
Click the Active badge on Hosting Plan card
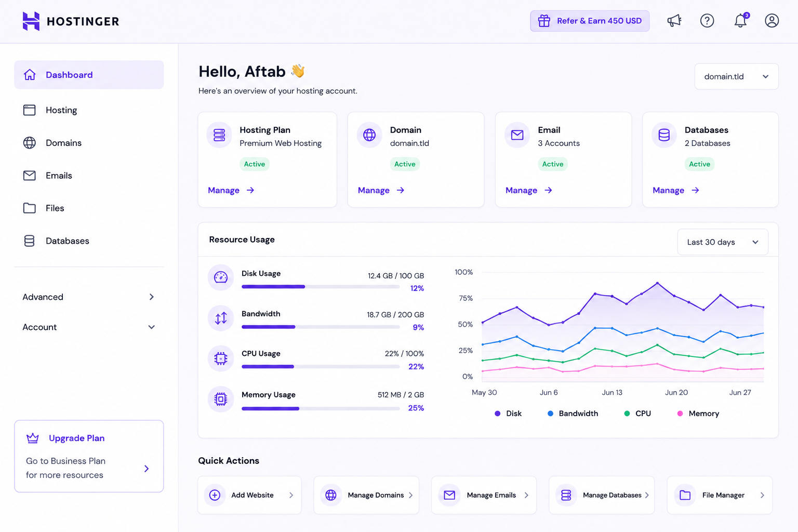coord(255,164)
